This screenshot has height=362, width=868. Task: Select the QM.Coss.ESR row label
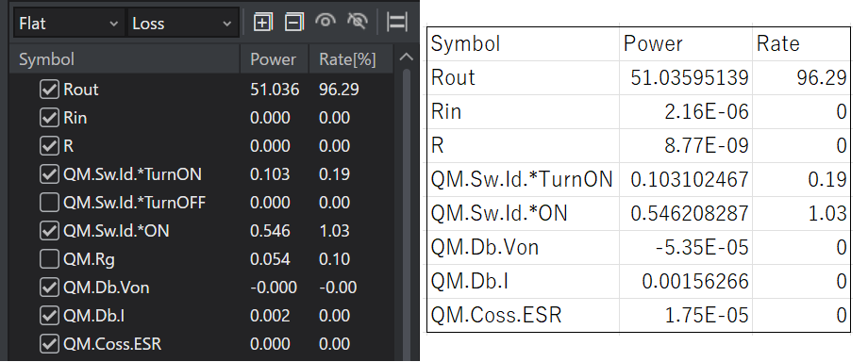112,344
